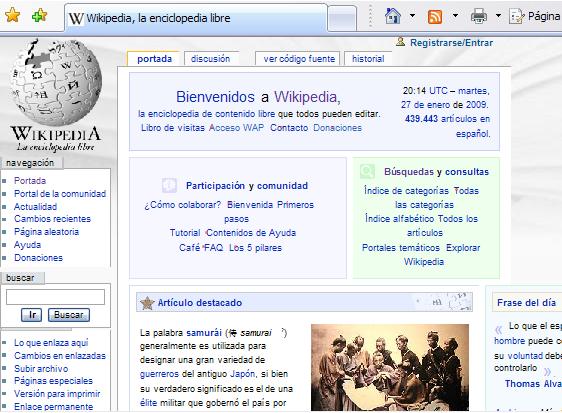562x413 pixels.
Task: Click the élite link in article text
Action: [x=148, y=403]
